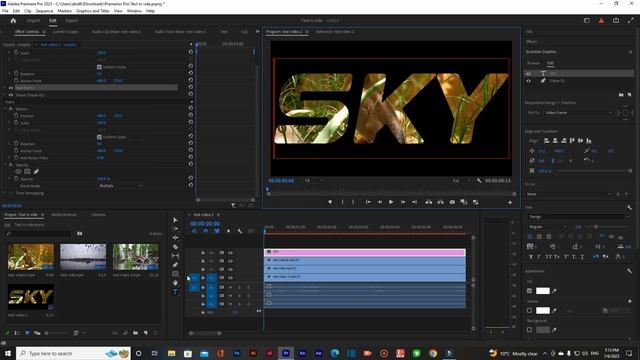Enable the Stroke checkbox
Viewport: 640px width, 360px height.
(x=529, y=311)
